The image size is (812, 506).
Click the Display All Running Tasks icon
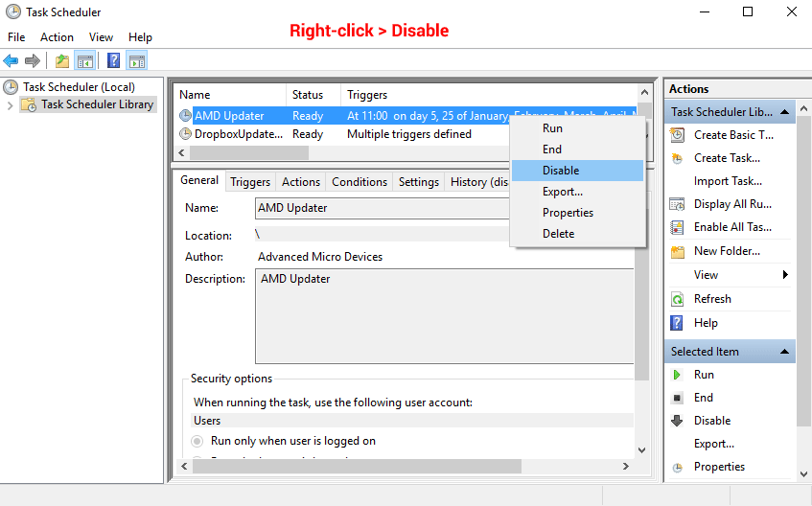coord(677,204)
